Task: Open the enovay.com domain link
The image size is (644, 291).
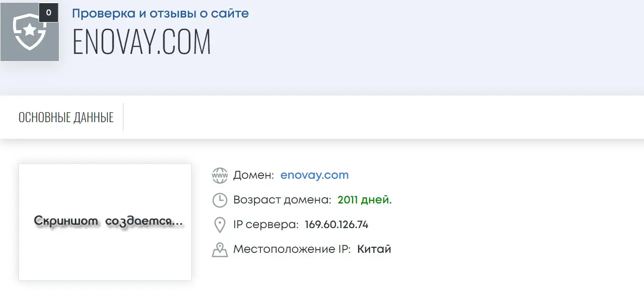Action: point(314,175)
